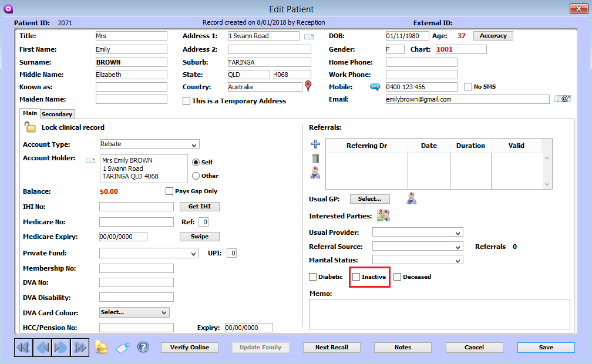Click the address envelope icon beside Address 1

309,36
